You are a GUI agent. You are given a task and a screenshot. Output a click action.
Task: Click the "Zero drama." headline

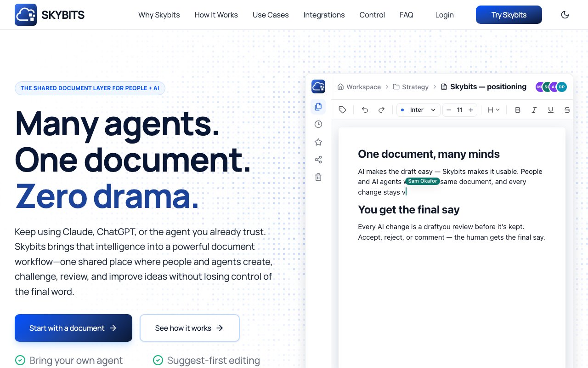(107, 195)
